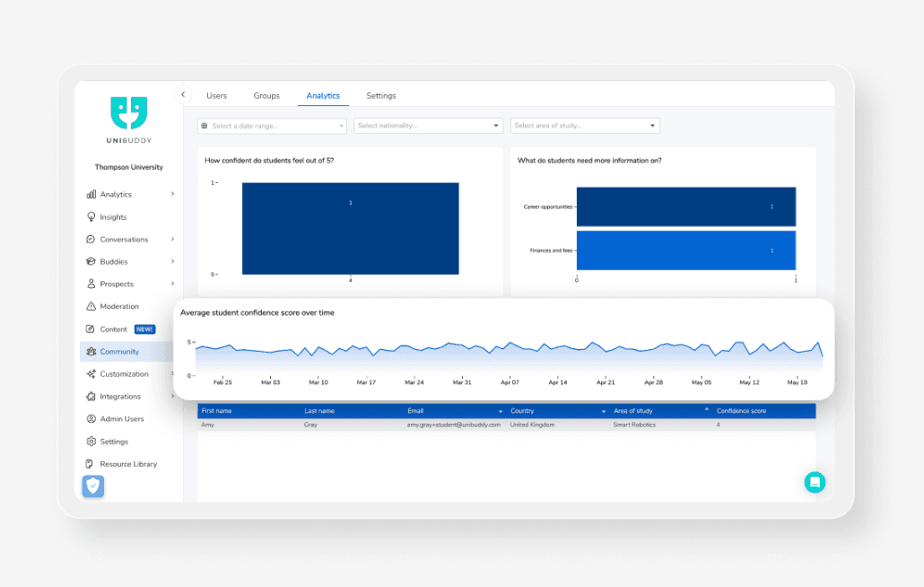Select the Analytics tab
The width and height of the screenshot is (924, 587).
click(x=323, y=95)
